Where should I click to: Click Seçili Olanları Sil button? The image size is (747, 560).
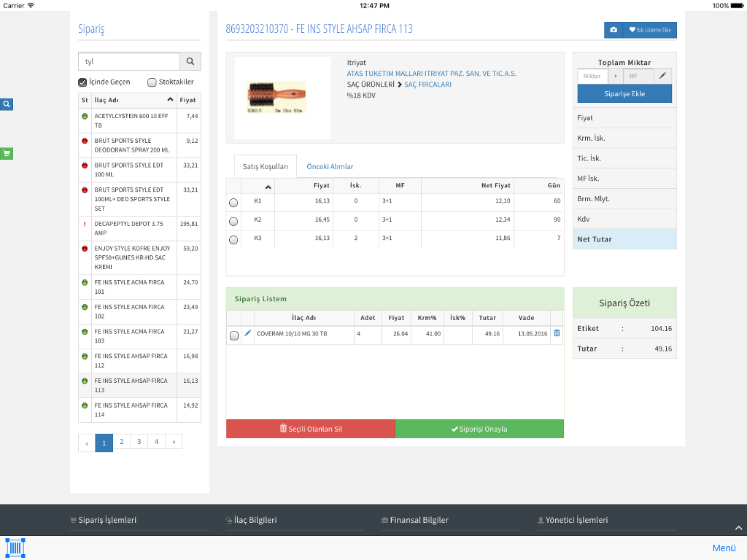tap(311, 429)
